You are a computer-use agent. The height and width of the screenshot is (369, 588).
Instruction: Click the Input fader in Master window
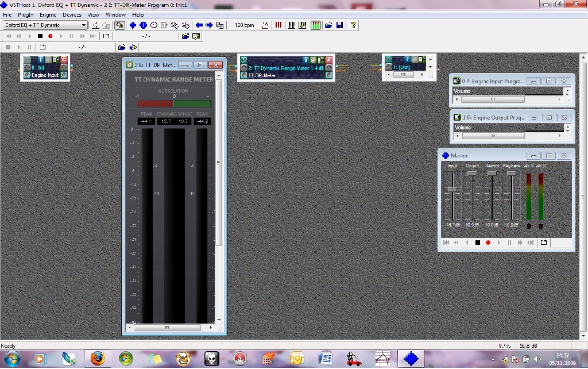[452, 189]
